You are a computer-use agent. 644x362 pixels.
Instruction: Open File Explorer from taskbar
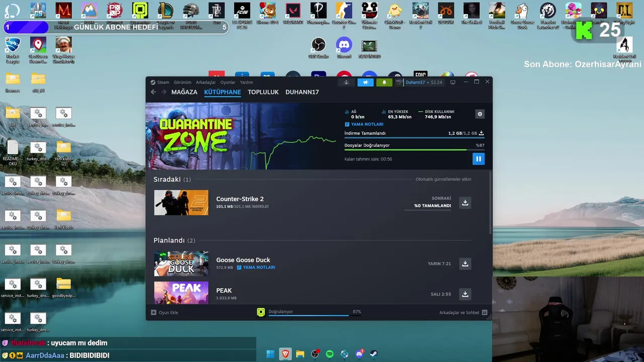[300, 354]
